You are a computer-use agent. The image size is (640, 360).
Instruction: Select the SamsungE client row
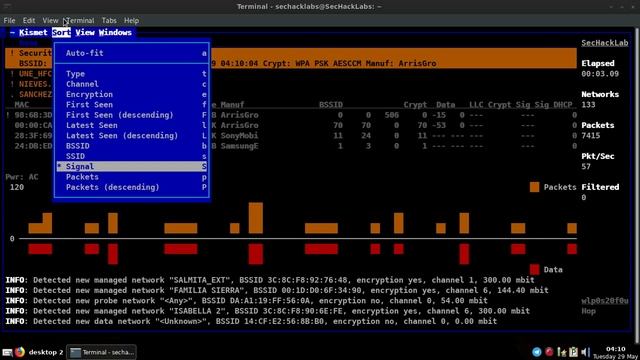pos(291,146)
